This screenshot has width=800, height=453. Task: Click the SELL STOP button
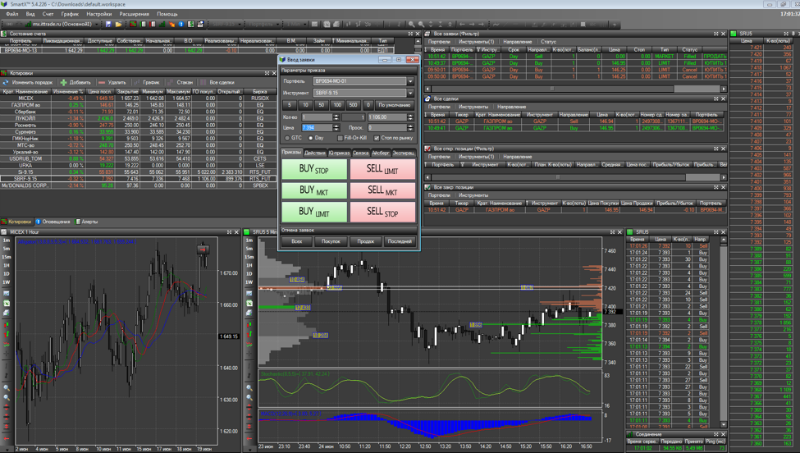(383, 212)
